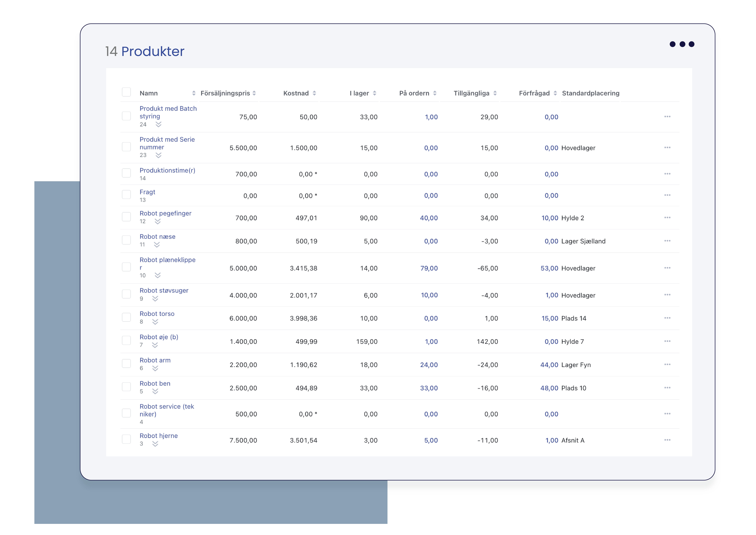Screen dimensions: 756x535
Task: Click the 40,00 on-order value for Robot pegefinger
Action: [x=429, y=218]
